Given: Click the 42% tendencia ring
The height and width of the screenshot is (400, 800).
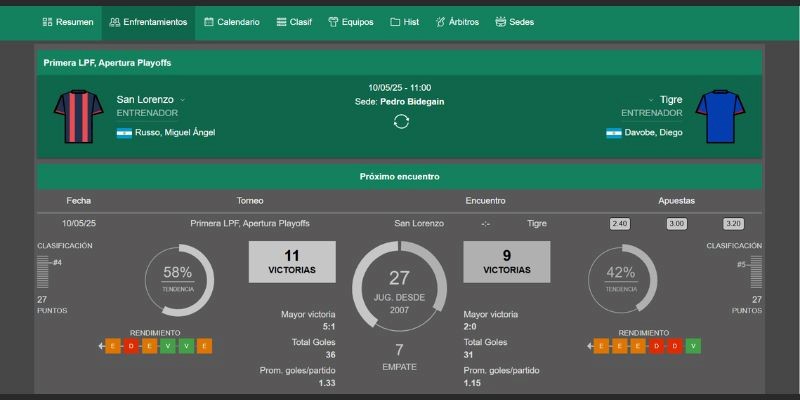Looking at the screenshot, I should pyautogui.click(x=622, y=279).
